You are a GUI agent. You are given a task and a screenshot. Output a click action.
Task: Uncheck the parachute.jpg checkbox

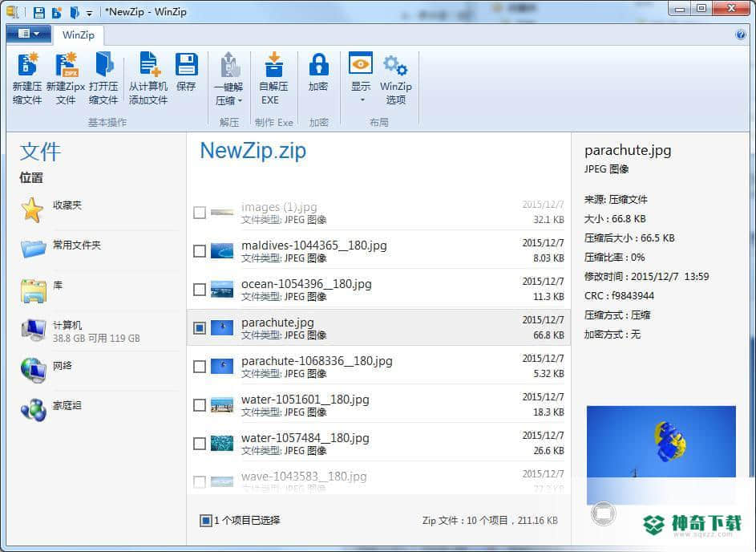pos(199,328)
